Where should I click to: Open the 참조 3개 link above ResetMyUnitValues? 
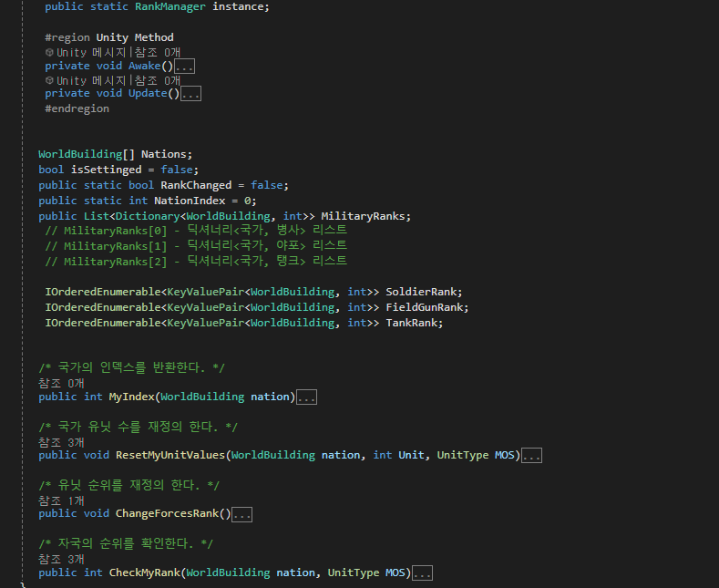[x=61, y=442]
